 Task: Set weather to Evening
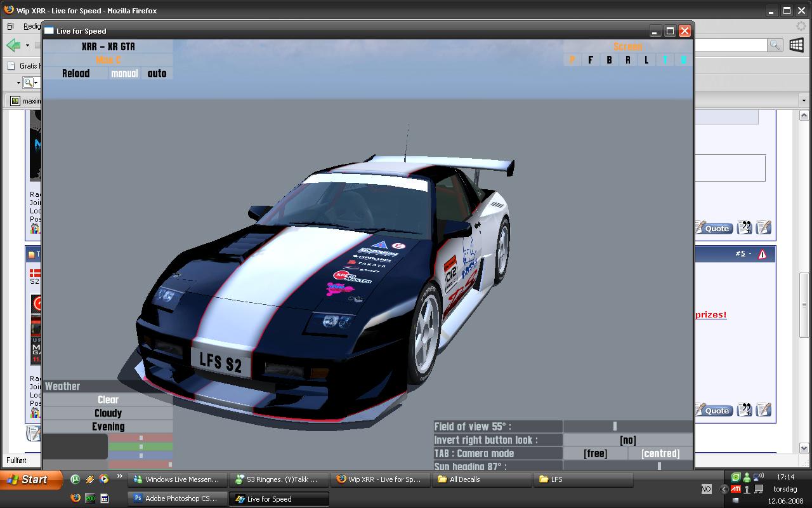pyautogui.click(x=108, y=427)
